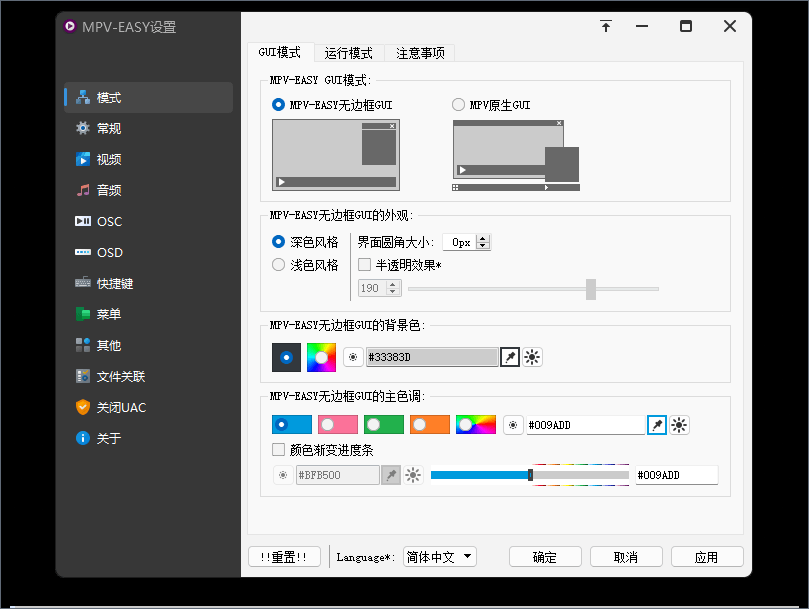Click the pin-on-top arrow icon in title bar
The height and width of the screenshot is (609, 809).
coord(606,27)
